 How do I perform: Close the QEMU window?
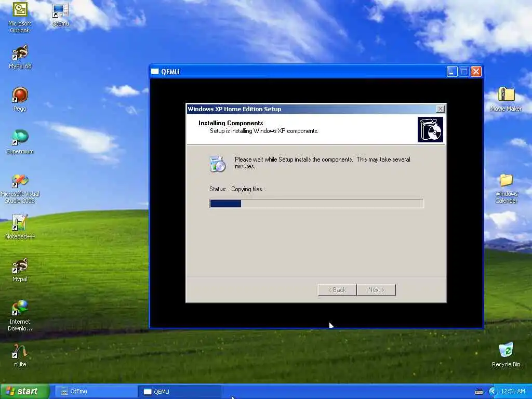(476, 72)
